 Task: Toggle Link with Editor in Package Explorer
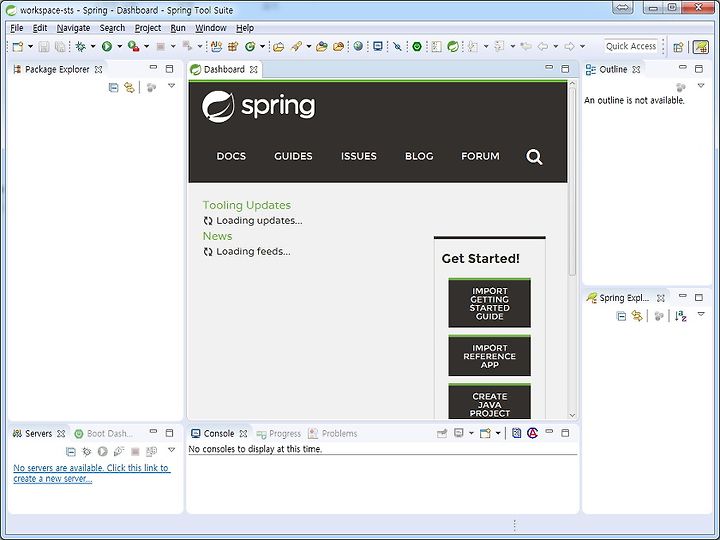point(129,87)
